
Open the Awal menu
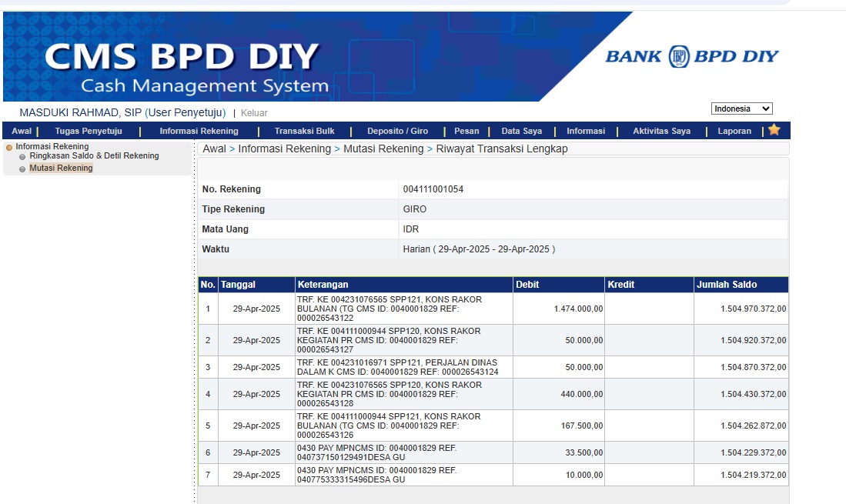point(22,131)
